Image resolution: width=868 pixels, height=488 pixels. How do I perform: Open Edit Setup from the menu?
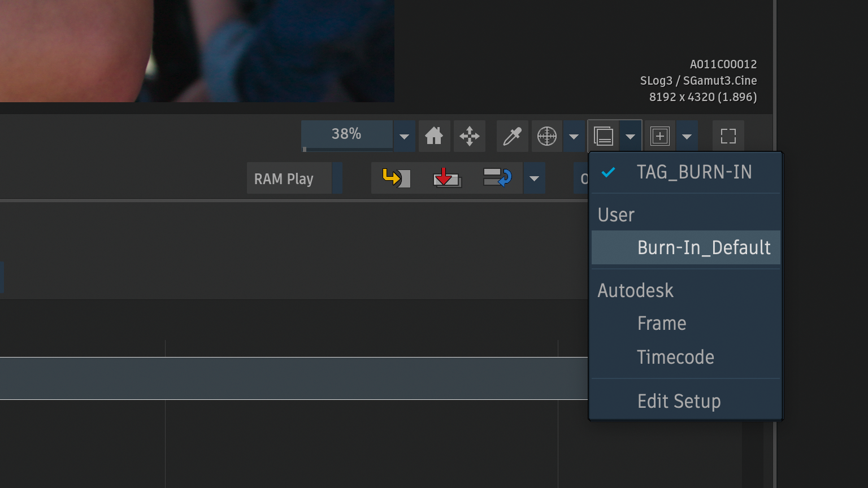[679, 401]
